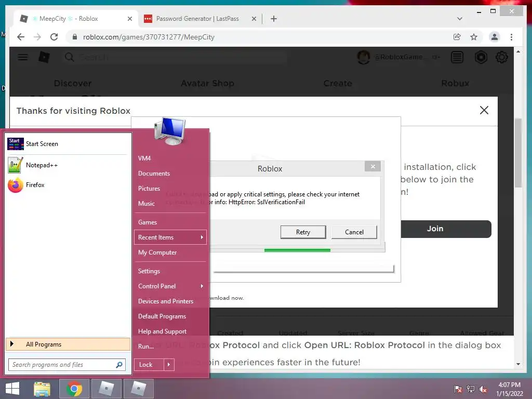The height and width of the screenshot is (399, 532).
Task: Open network tray icon
Action: point(471,389)
